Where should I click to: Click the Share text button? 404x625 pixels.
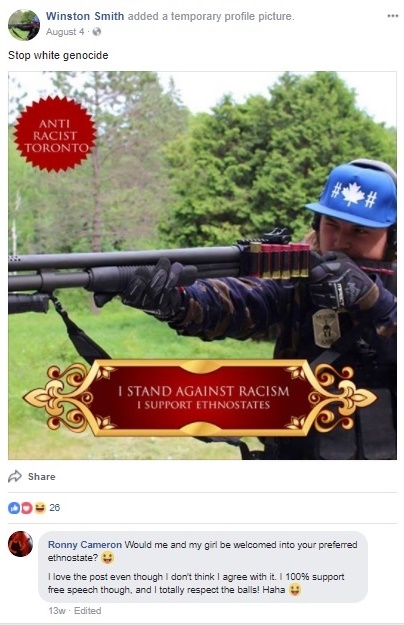click(41, 477)
